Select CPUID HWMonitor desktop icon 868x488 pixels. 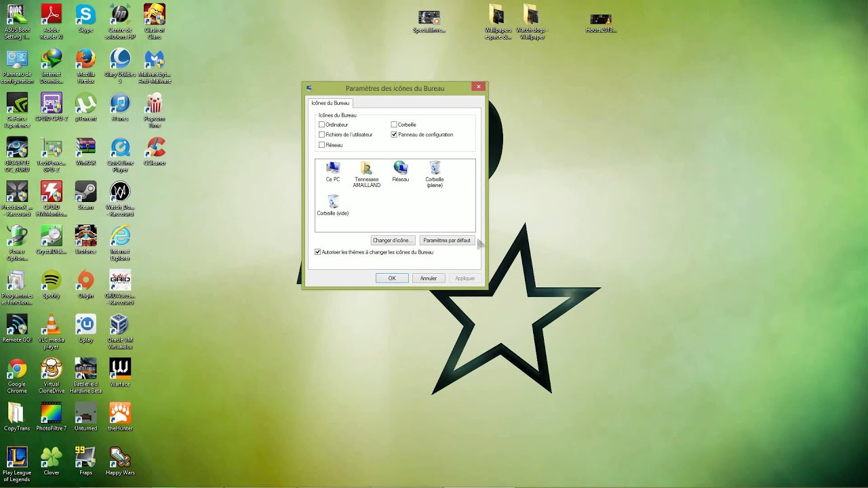click(x=52, y=199)
